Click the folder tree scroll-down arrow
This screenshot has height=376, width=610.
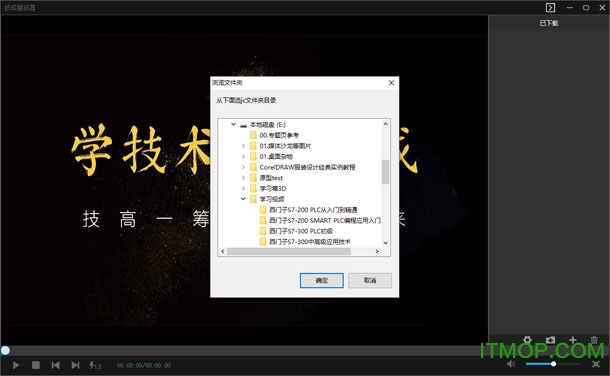pos(386,243)
